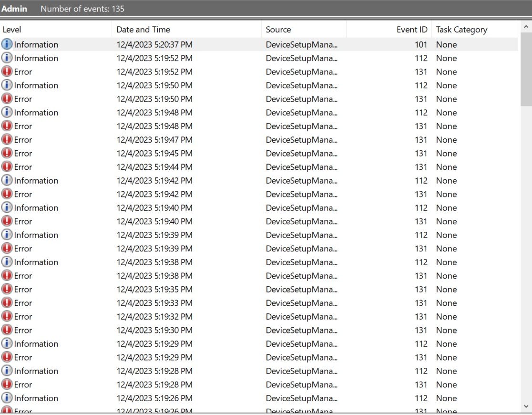Click the DeviceSetupMana... source in the Error 5:19:50 PM row

click(302, 99)
